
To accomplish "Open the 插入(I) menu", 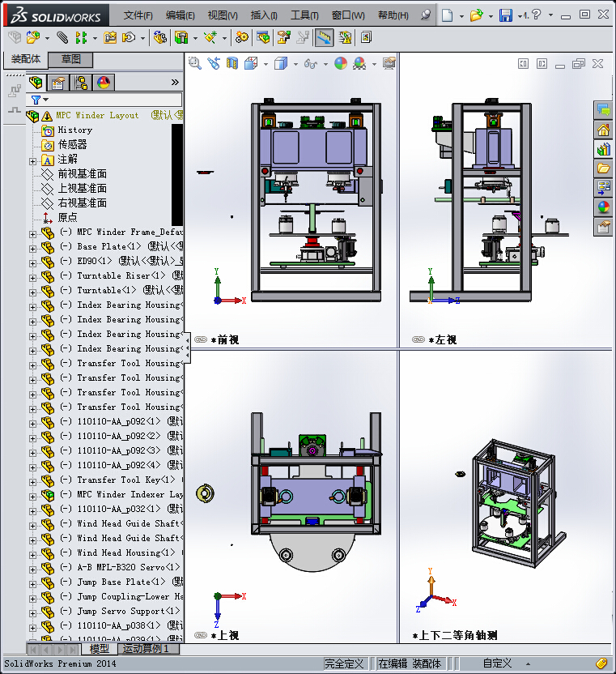I will (x=264, y=15).
